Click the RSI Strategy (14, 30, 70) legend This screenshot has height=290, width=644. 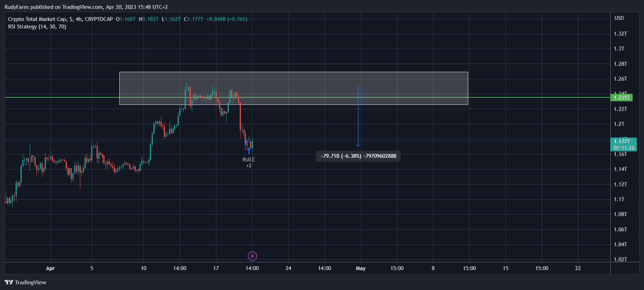[x=37, y=27]
